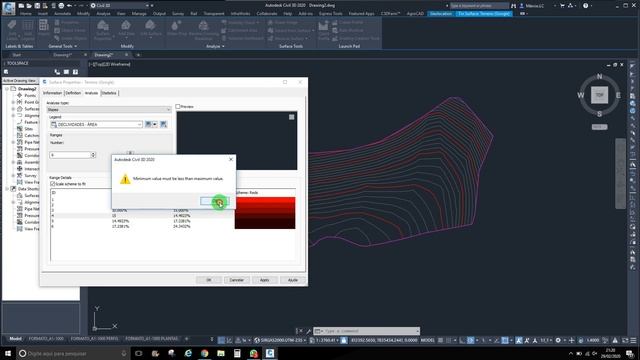This screenshot has height=360, width=640.
Task: Click the Apply button
Action: coord(264,280)
